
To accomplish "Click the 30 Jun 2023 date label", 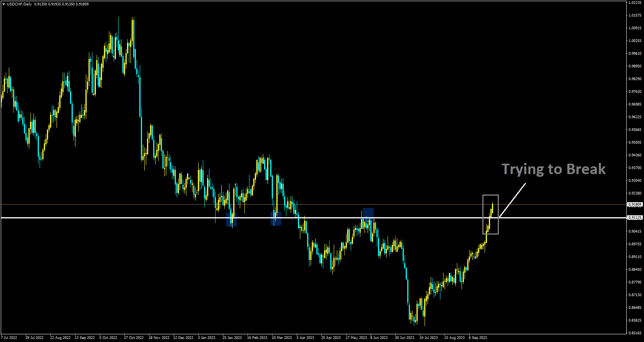I will (x=405, y=338).
